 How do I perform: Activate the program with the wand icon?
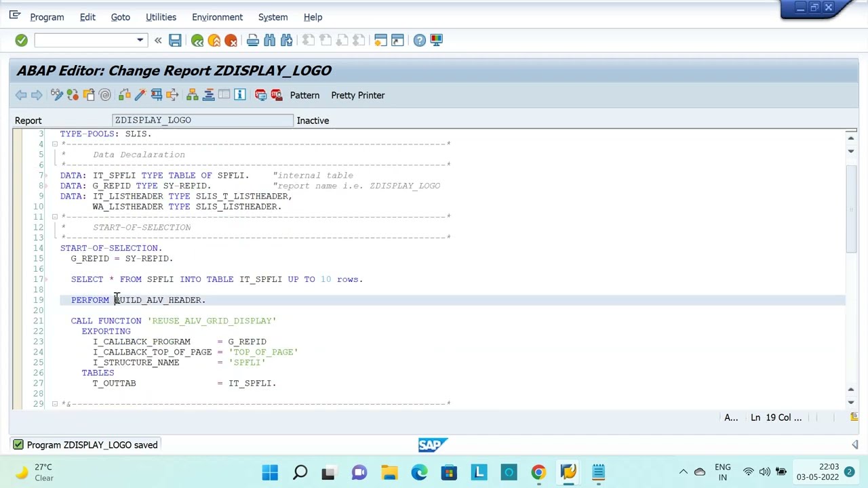pos(140,95)
